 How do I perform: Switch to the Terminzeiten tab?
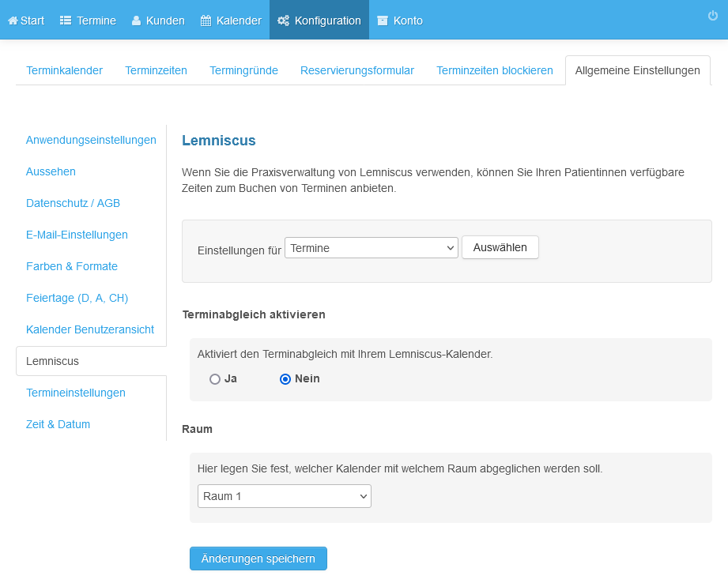pyautogui.click(x=156, y=70)
